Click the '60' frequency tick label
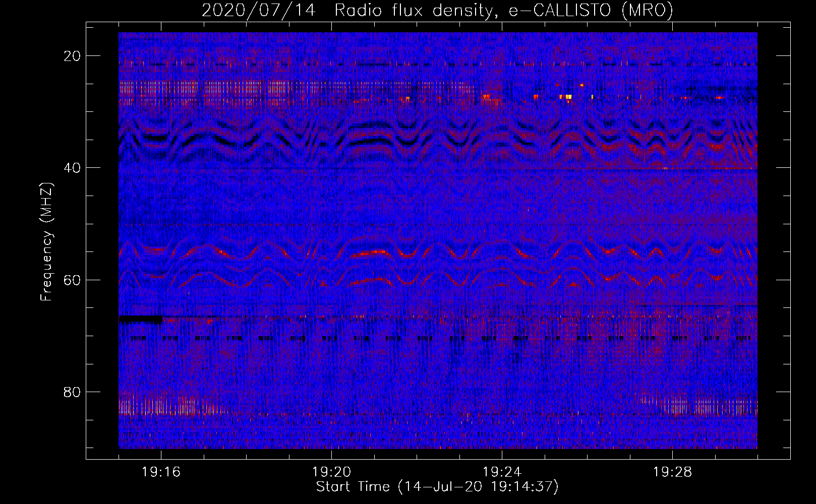This screenshot has height=504, width=816. tap(72, 280)
